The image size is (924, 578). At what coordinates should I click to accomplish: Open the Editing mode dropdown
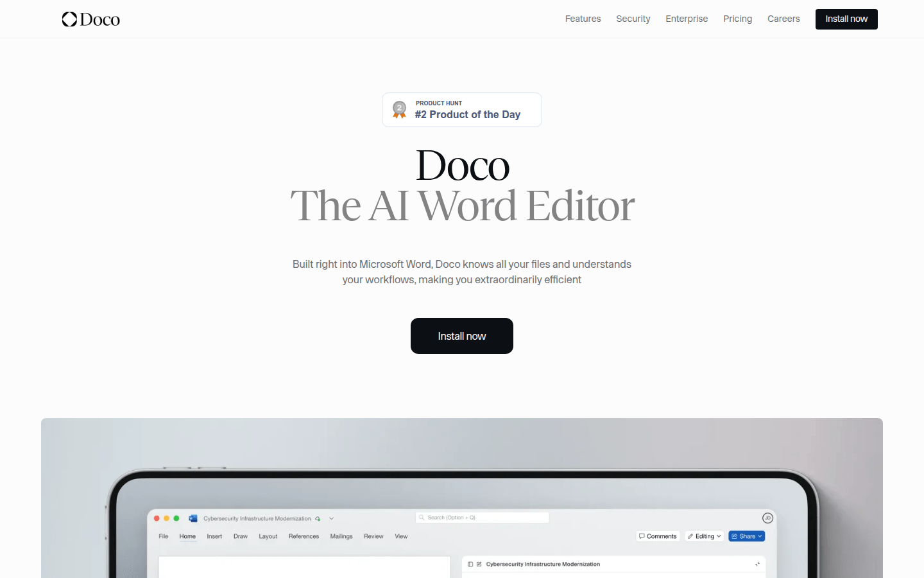705,536
